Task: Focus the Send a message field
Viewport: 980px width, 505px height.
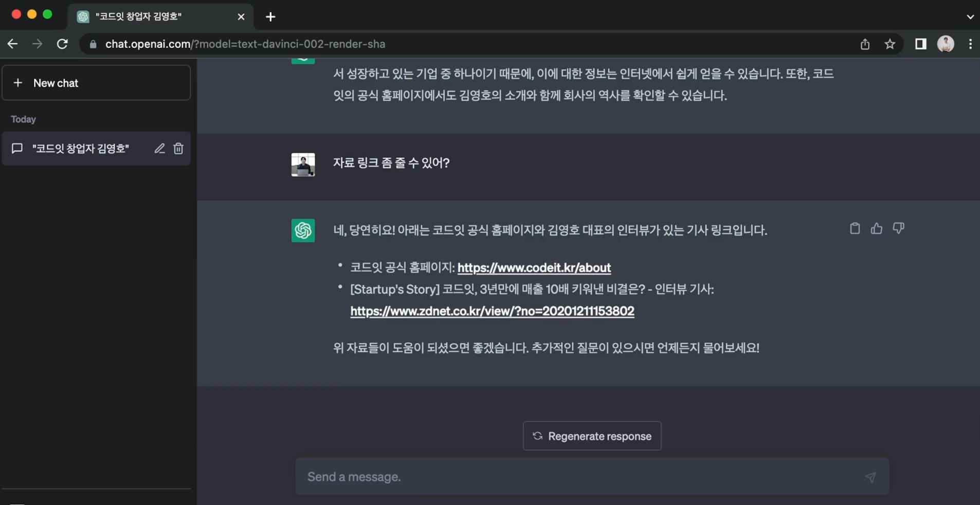Action: click(x=592, y=476)
